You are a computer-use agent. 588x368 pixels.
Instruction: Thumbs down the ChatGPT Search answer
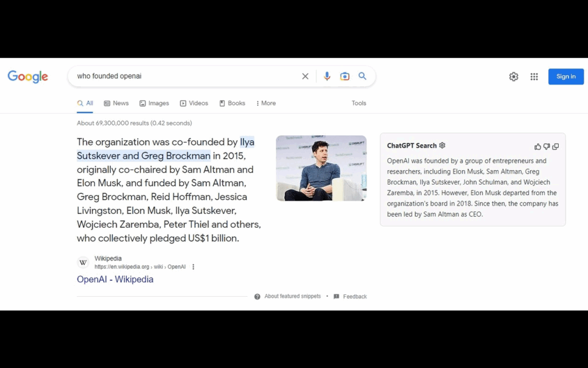(547, 147)
